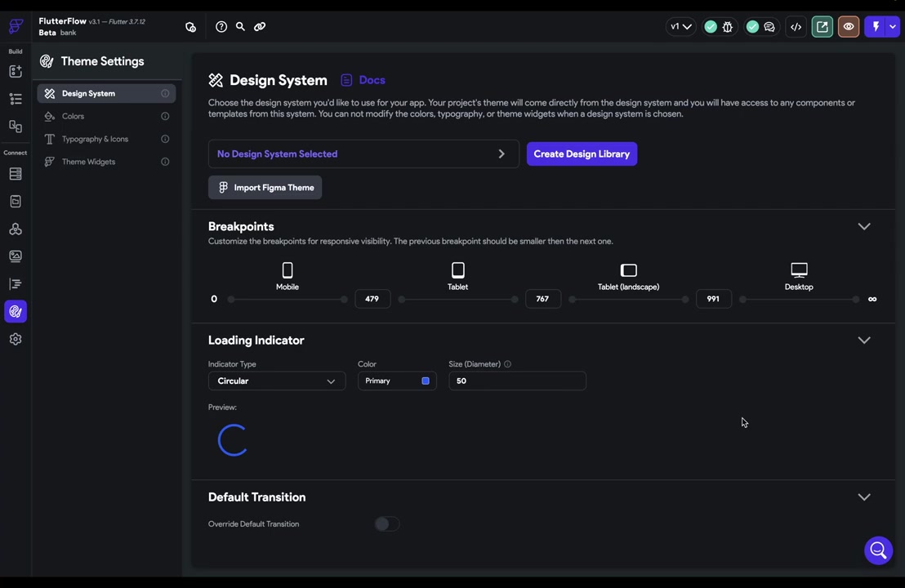Viewport: 905px width, 588px height.
Task: Open the Firestore database sidebar icon
Action: (16, 174)
